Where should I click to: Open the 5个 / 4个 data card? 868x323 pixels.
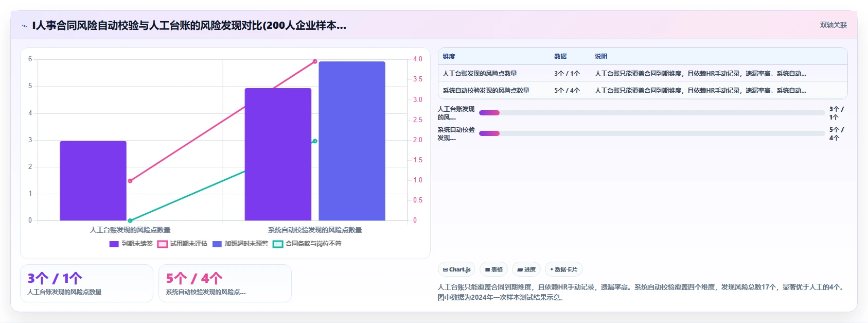point(225,283)
